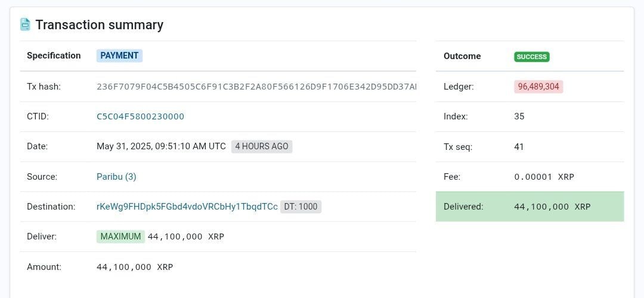
Task: Click the Transaction summary heading
Action: pyautogui.click(x=99, y=24)
